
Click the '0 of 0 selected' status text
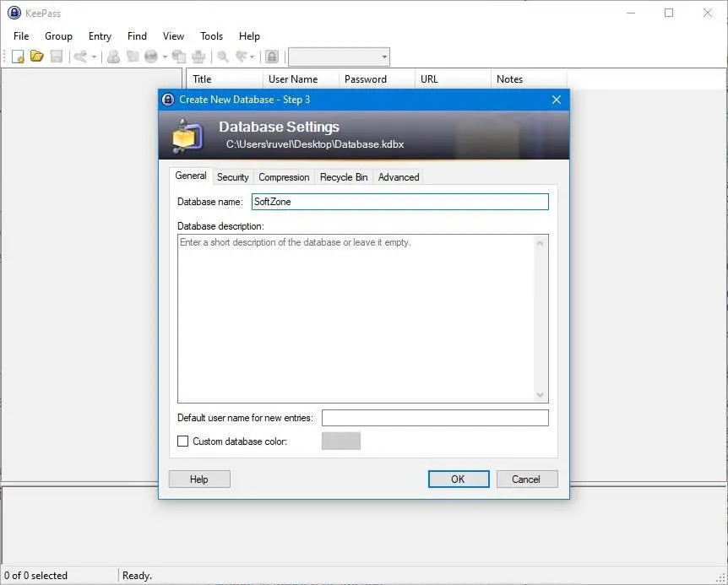(35, 576)
